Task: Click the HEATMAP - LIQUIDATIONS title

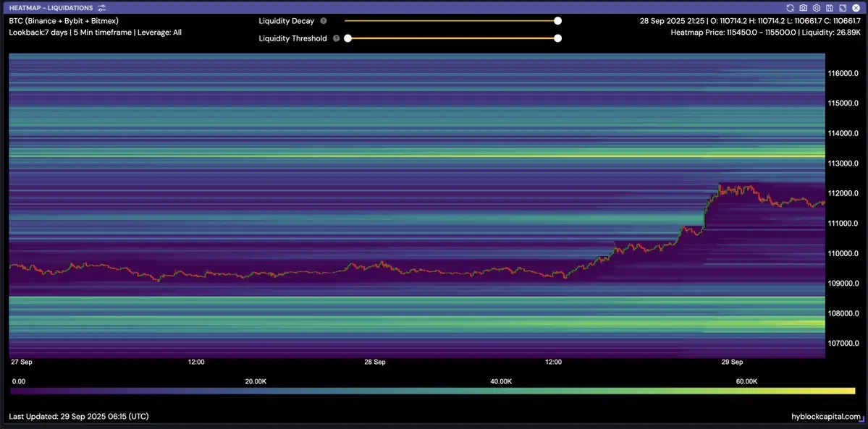Action: 52,8
